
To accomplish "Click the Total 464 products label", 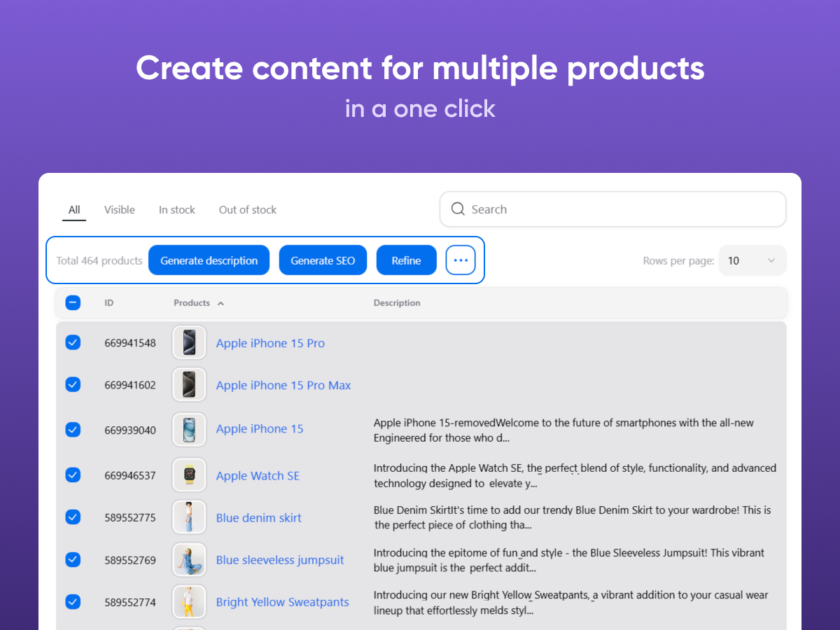I will [x=99, y=260].
